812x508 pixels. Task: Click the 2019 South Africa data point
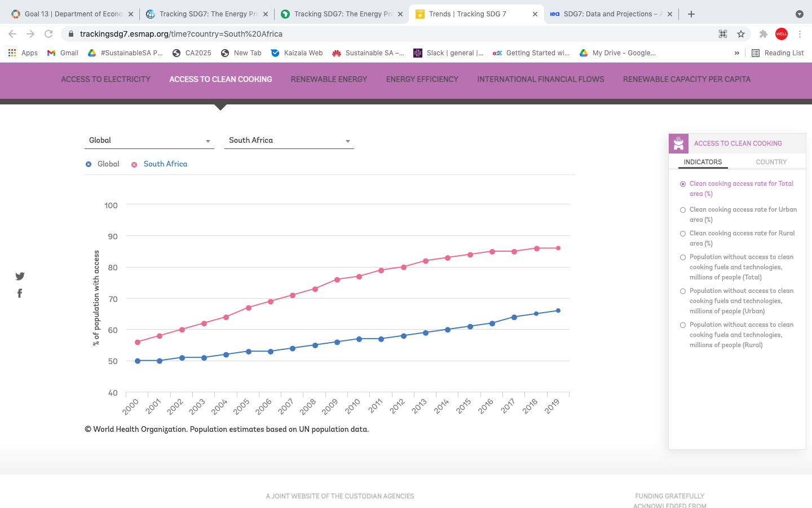(558, 248)
